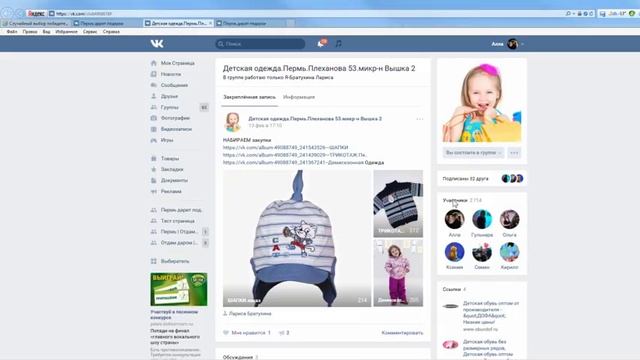Close the Детская одежда browser tab
The height and width of the screenshot is (360, 640).
210,23
